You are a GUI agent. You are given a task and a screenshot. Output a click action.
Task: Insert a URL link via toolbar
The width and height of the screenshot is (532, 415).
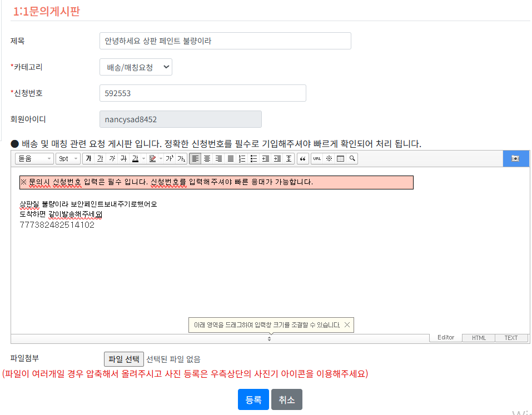(317, 159)
